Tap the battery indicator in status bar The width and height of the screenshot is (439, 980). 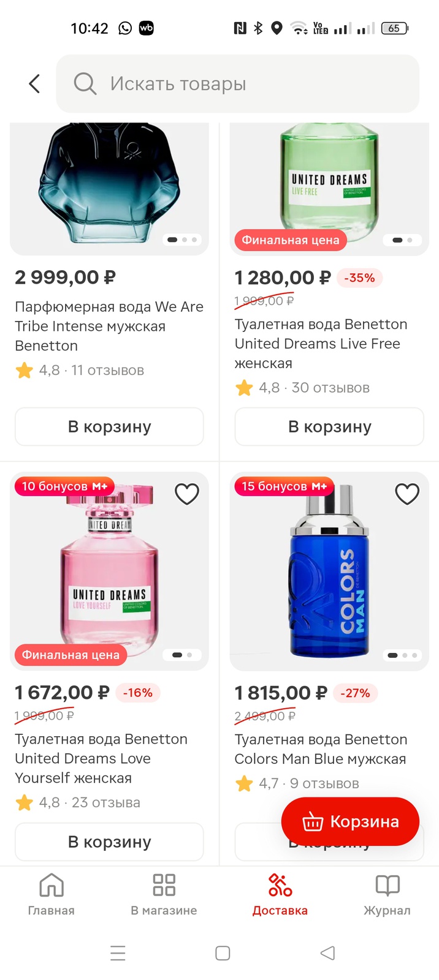click(394, 28)
